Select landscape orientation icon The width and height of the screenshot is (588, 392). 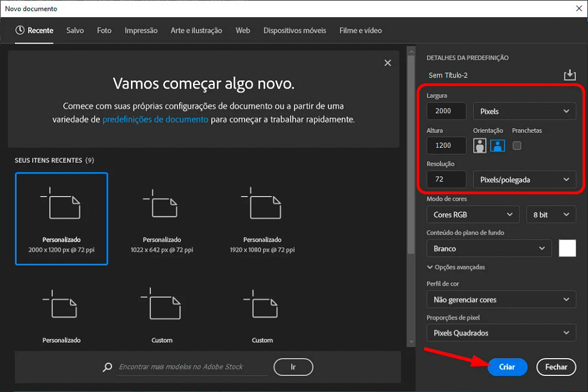[x=497, y=145]
